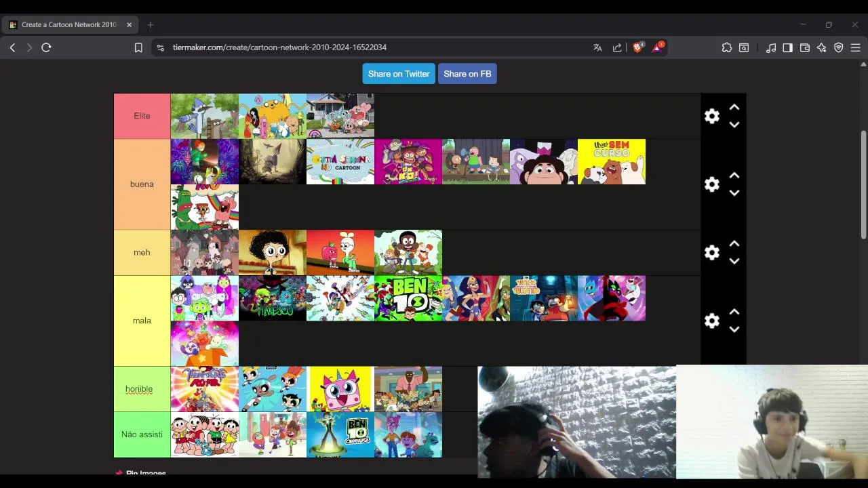
Task: Open the Brave Rewards triangle icon
Action: point(658,47)
